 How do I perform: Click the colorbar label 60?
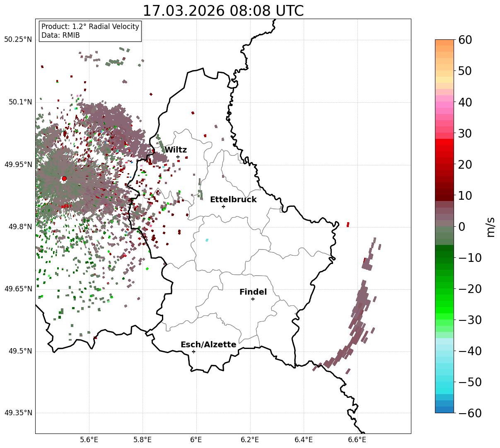(x=464, y=40)
